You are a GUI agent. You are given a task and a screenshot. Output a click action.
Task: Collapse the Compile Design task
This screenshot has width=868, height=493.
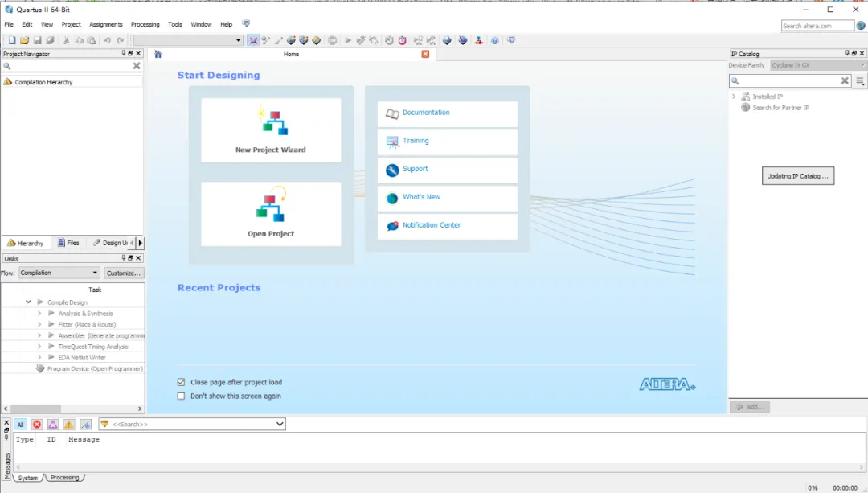[28, 302]
